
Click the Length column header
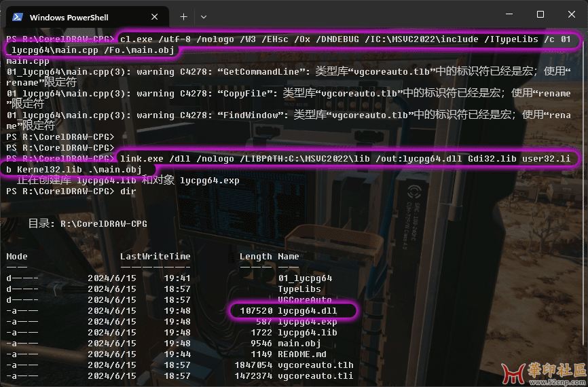(x=256, y=257)
